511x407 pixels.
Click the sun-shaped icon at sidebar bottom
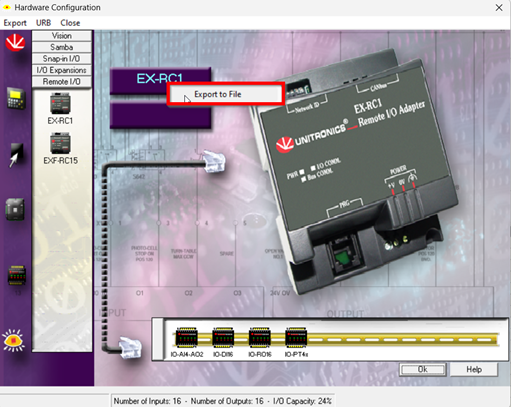[x=13, y=340]
